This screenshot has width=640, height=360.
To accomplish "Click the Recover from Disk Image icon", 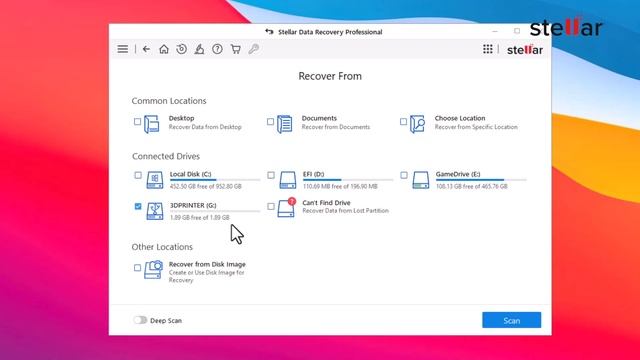I will [153, 269].
